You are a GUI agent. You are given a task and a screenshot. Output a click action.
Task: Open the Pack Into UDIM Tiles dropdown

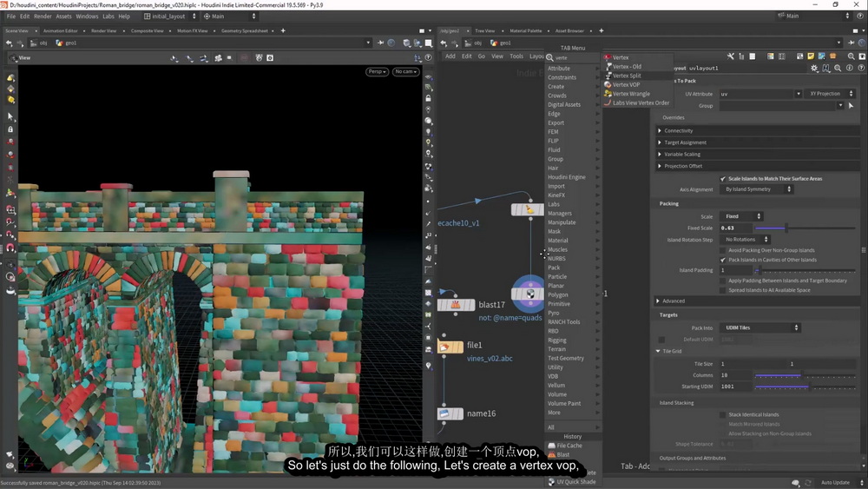760,327
